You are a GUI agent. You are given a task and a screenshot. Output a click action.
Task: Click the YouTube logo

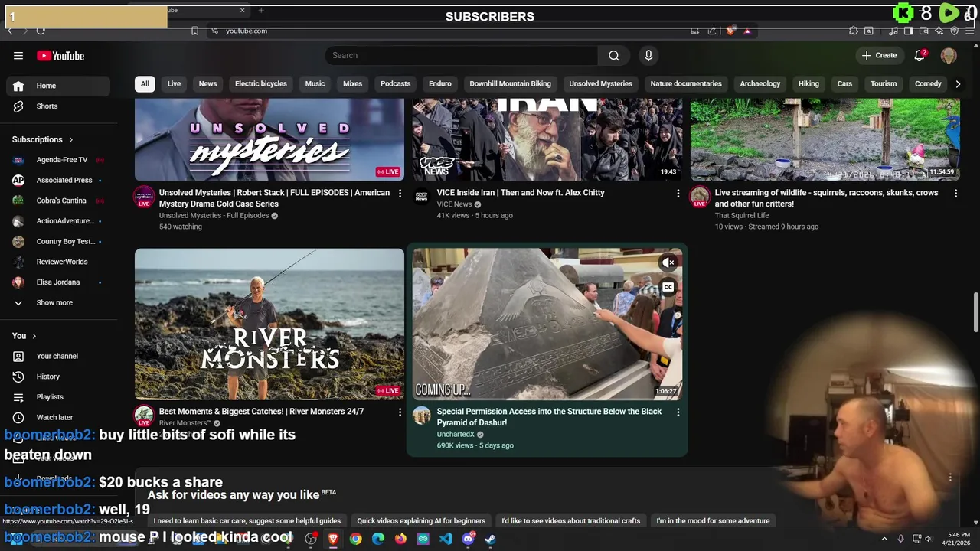60,56
